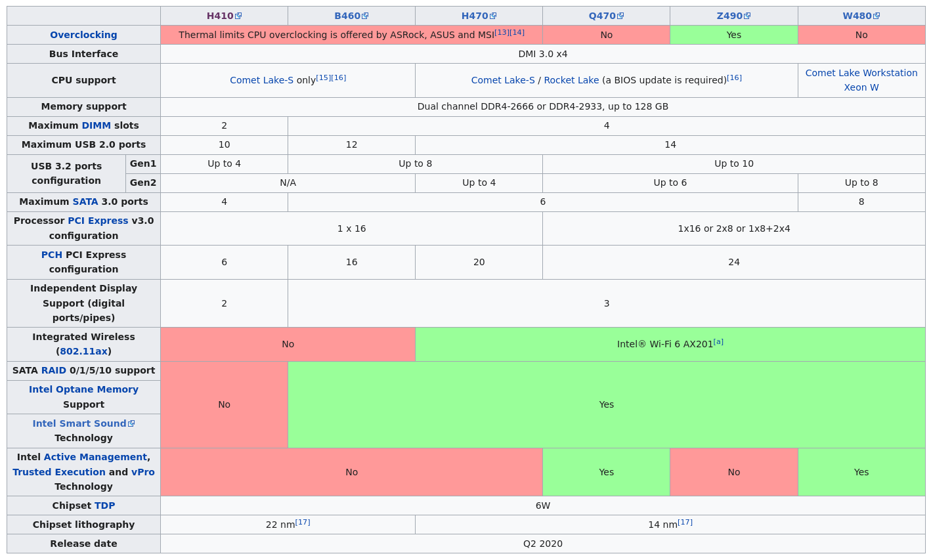Open citation [16] after BIOS update note
This screenshot has width=931, height=560.
tap(734, 77)
